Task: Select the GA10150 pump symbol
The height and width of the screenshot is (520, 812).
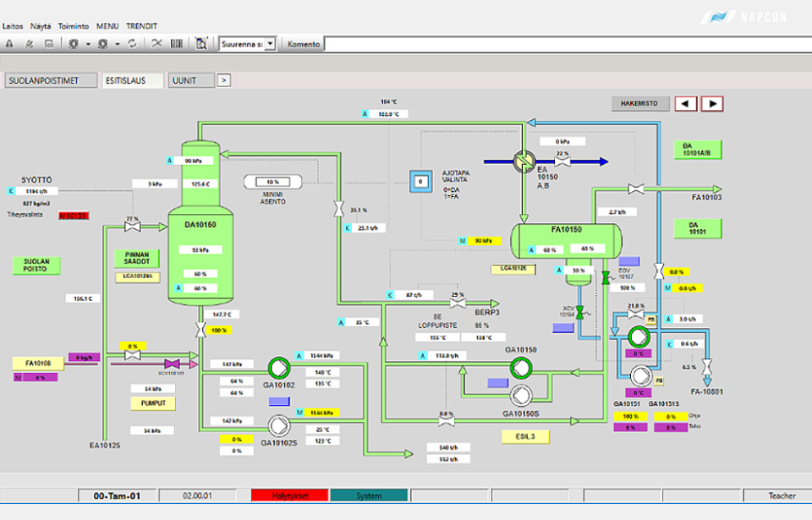Action: tap(519, 366)
